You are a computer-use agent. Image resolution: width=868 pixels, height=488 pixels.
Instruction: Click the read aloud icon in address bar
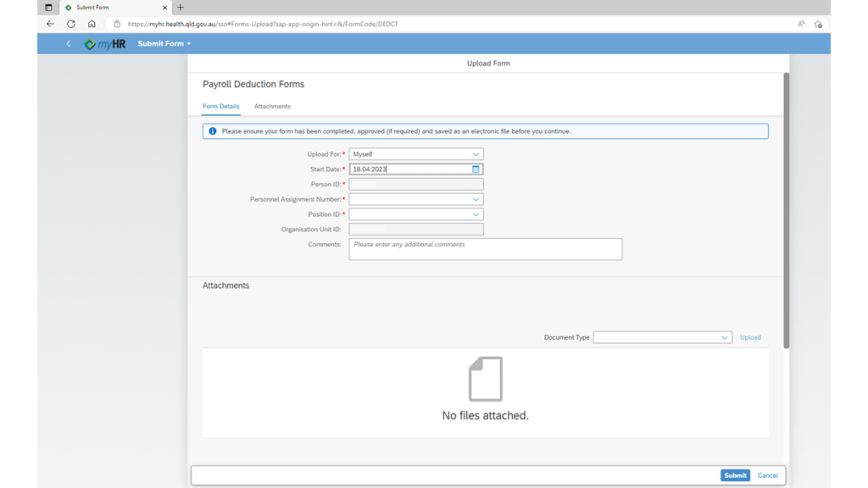point(801,24)
